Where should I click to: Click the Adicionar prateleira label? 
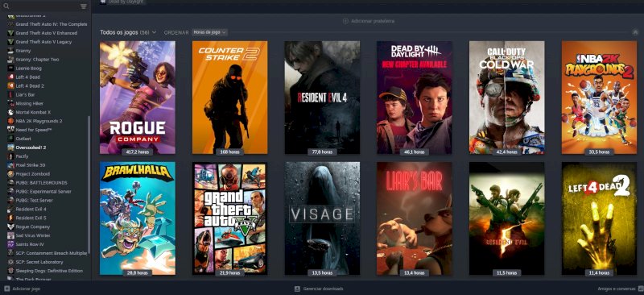click(x=373, y=21)
